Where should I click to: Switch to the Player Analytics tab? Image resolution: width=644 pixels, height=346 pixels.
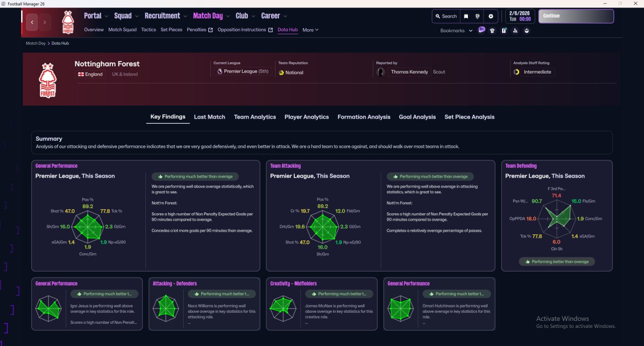306,117
